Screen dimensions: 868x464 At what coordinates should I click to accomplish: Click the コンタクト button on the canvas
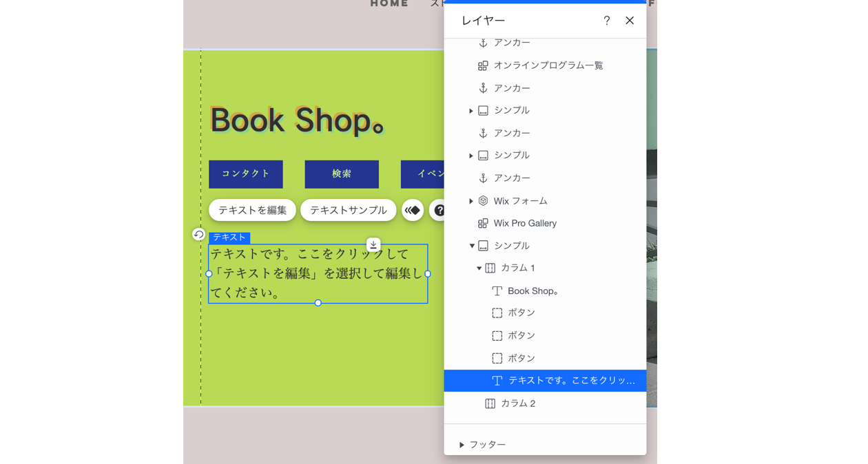(x=245, y=174)
